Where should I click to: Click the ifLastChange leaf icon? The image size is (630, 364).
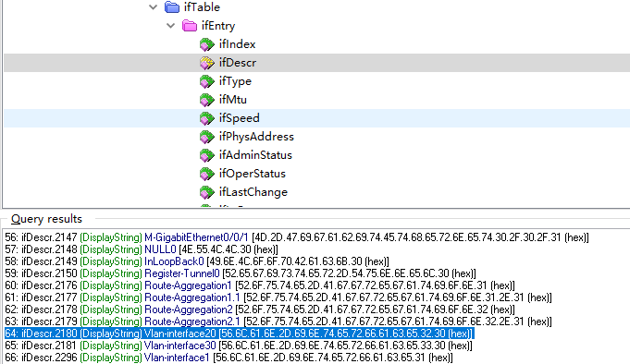coord(207,192)
